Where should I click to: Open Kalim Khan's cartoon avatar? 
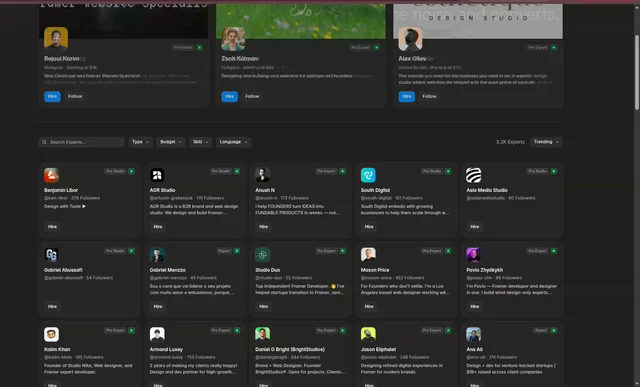click(x=51, y=334)
